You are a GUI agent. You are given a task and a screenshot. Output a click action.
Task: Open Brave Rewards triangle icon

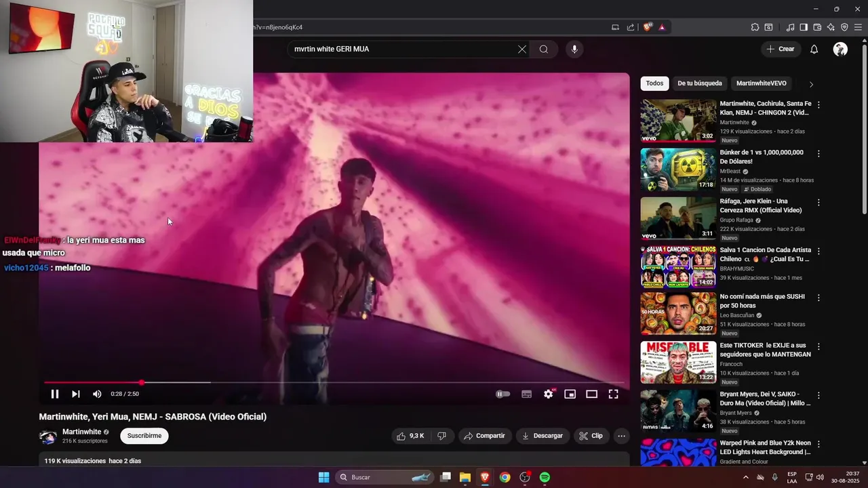(662, 27)
